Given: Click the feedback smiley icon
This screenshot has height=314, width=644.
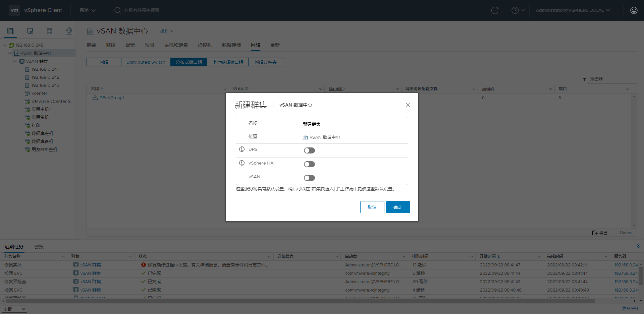Looking at the screenshot, I should pos(634,10).
